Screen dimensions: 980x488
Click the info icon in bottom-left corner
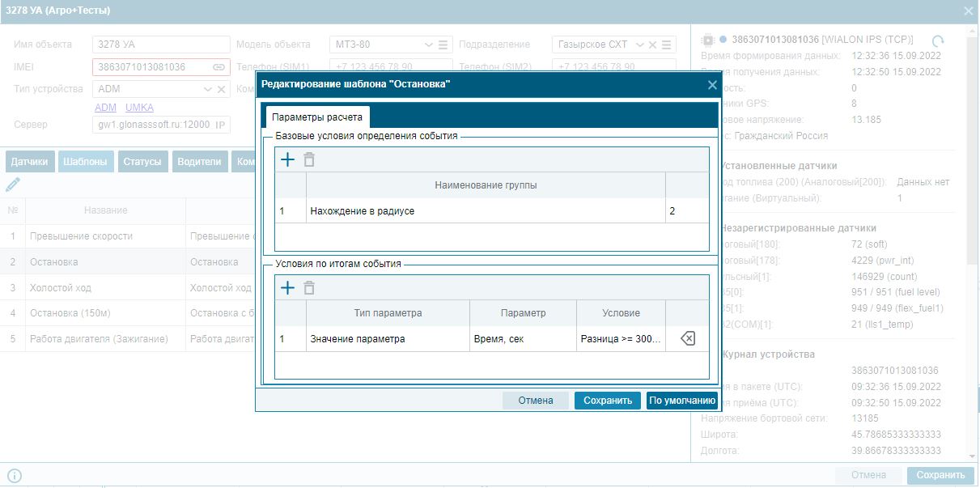point(14,476)
